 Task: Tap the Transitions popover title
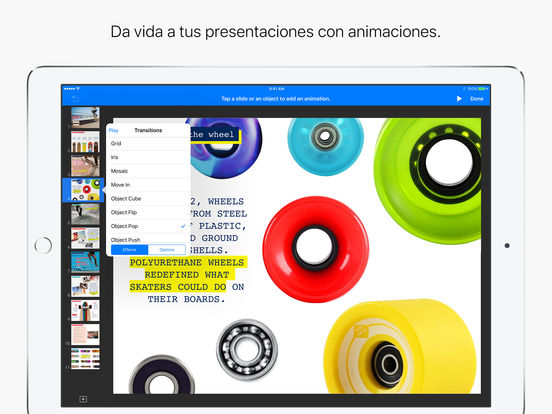(148, 130)
